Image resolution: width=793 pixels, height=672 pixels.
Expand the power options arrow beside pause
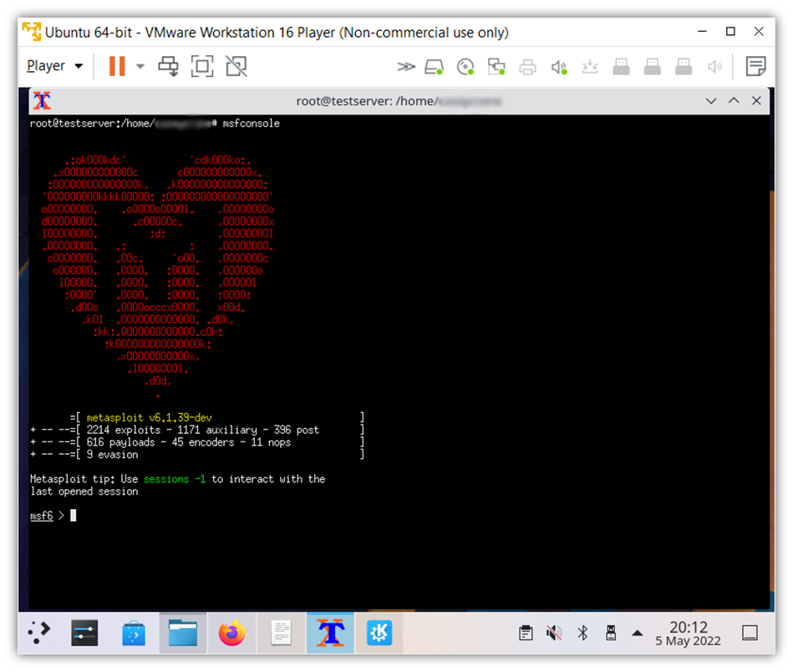click(140, 66)
